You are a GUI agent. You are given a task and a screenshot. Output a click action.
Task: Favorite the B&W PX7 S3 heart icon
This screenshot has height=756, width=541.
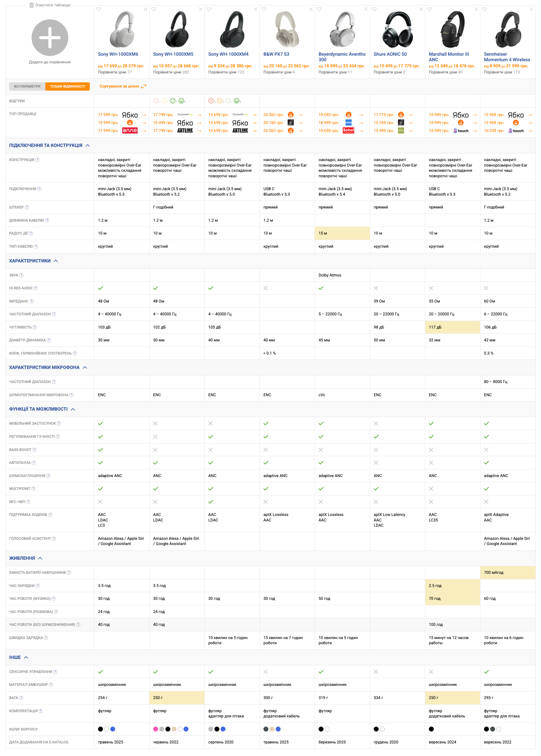point(264,9)
